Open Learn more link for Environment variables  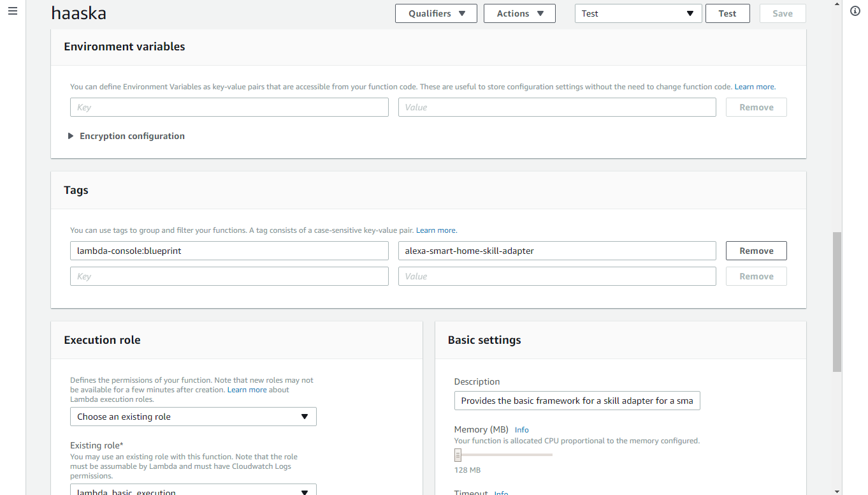coord(755,87)
